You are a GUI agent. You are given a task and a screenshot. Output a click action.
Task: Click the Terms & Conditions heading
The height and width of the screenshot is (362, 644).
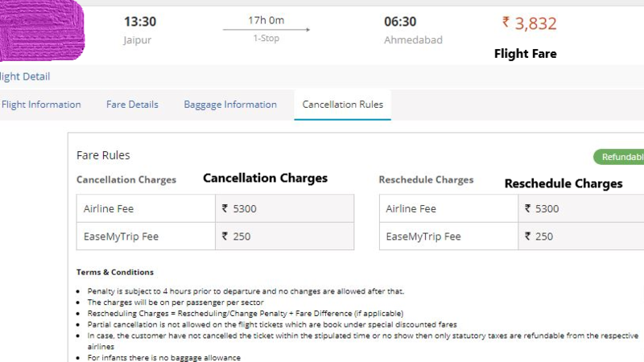coord(115,272)
